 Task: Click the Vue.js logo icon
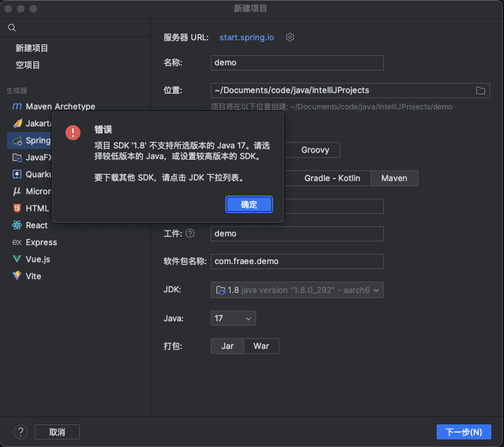pyautogui.click(x=17, y=259)
